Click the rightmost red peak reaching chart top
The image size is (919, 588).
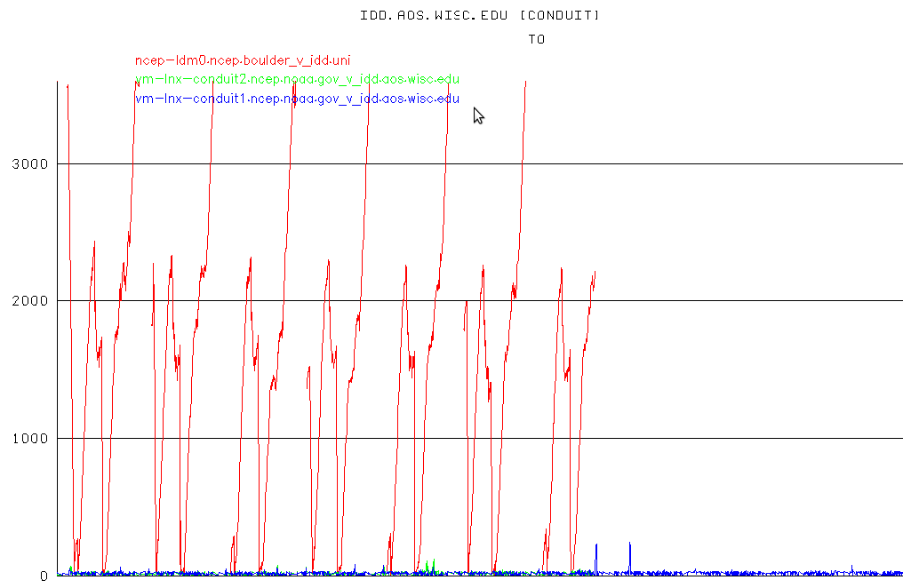click(525, 84)
